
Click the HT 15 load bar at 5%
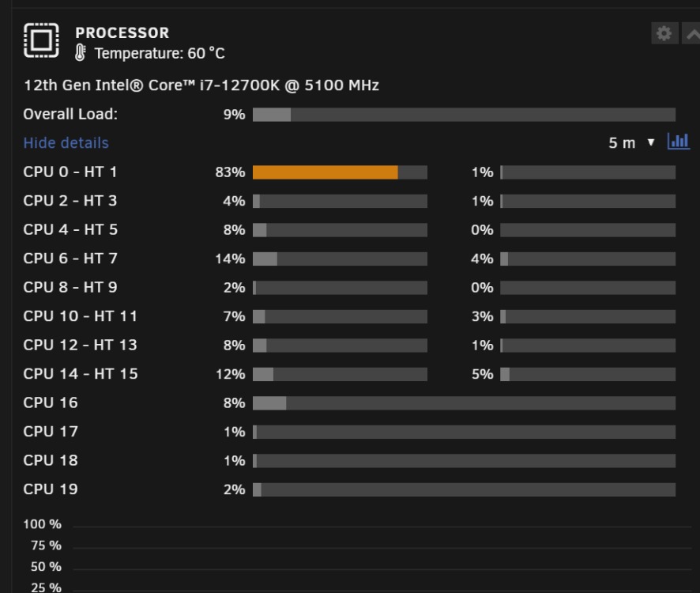click(588, 375)
